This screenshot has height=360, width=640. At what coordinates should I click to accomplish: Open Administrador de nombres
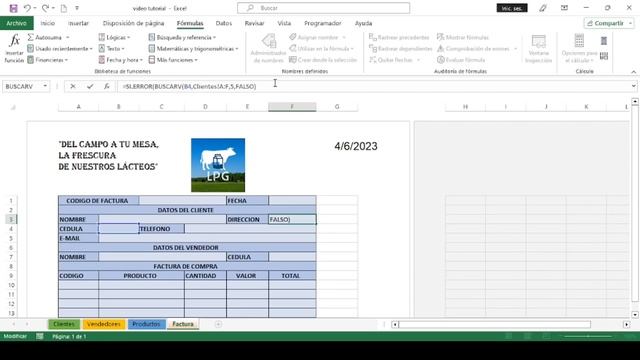point(268,48)
